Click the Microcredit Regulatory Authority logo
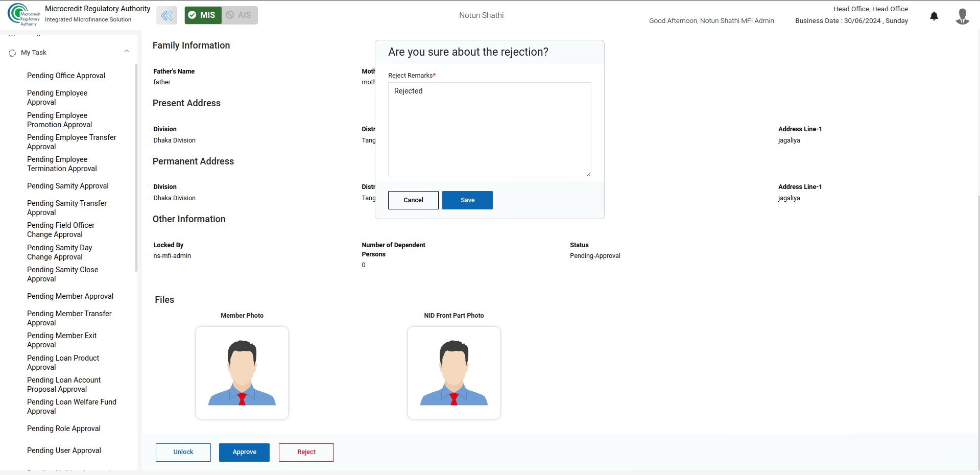Screen dimensions: 980x475 pyautogui.click(x=23, y=15)
